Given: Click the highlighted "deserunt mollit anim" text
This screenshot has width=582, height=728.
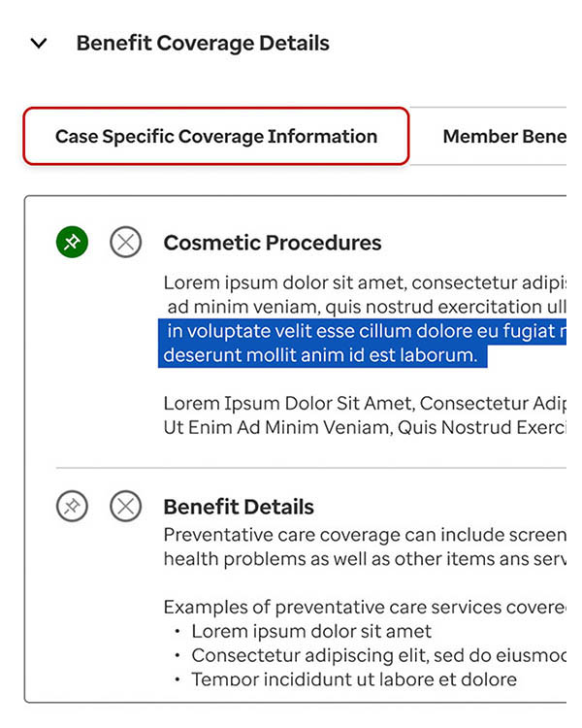Looking at the screenshot, I should [x=320, y=355].
